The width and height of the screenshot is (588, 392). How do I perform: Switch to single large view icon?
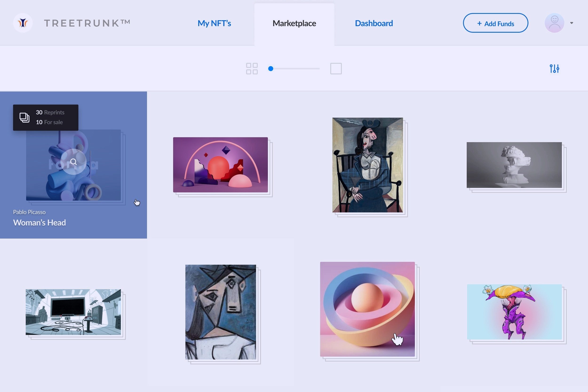click(x=336, y=68)
